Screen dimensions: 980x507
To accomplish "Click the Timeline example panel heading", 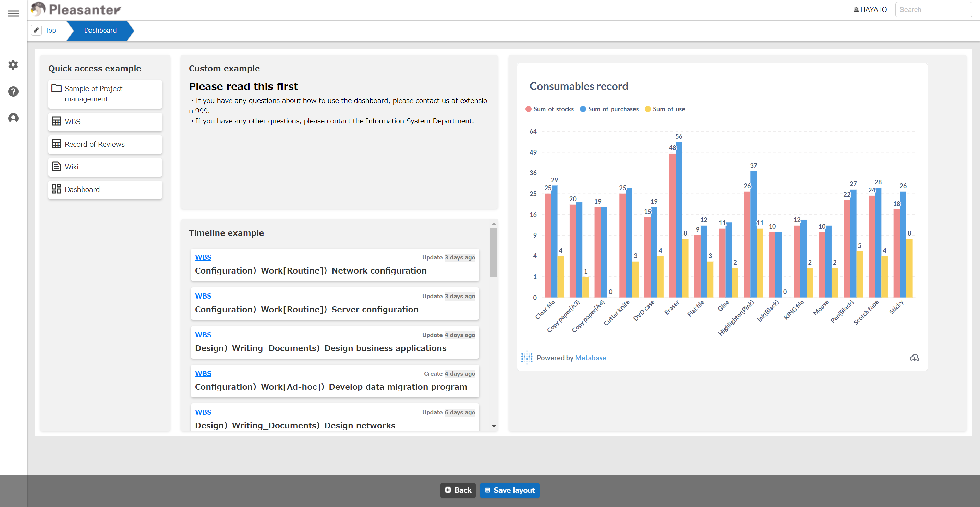I will (226, 233).
